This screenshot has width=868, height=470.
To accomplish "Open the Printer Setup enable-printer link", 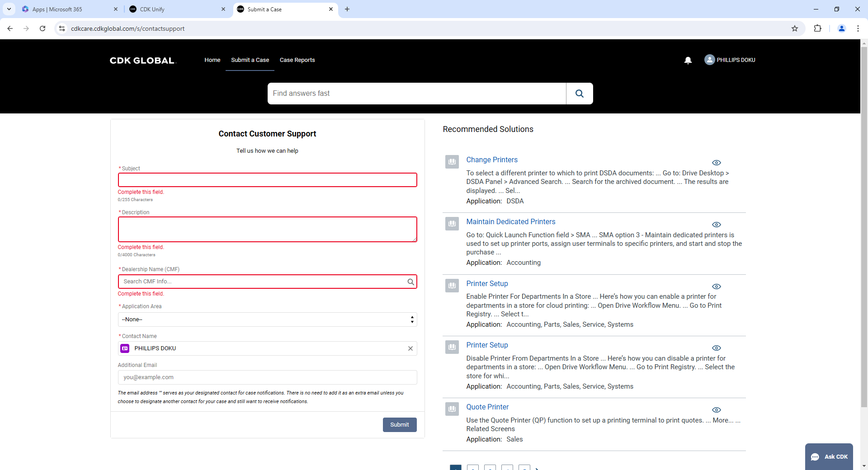I will [x=487, y=283].
